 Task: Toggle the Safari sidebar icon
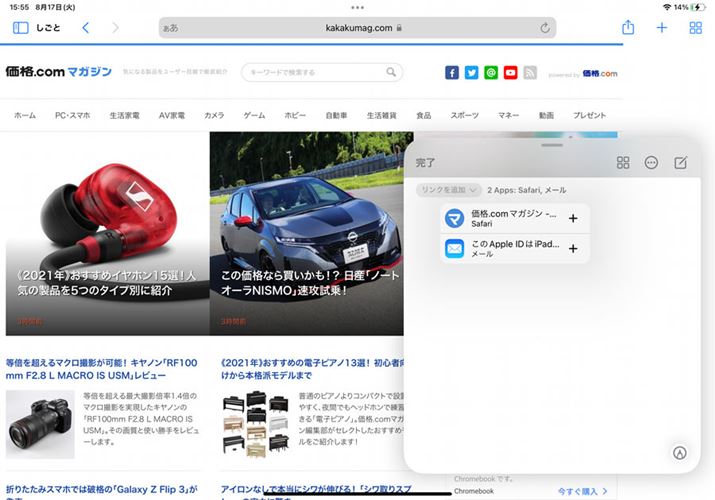tap(20, 28)
